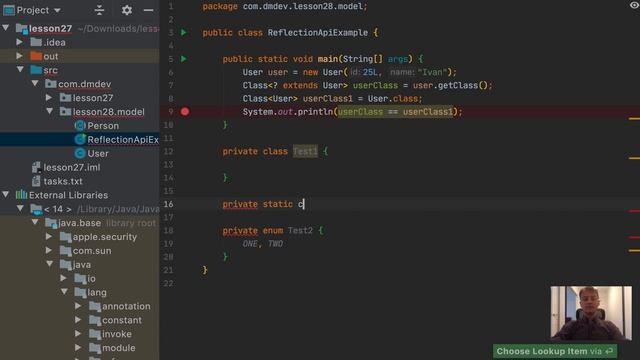Viewport: 640px width, 360px height.
Task: Collapse the com.dmdev package
Action: (x=35, y=83)
